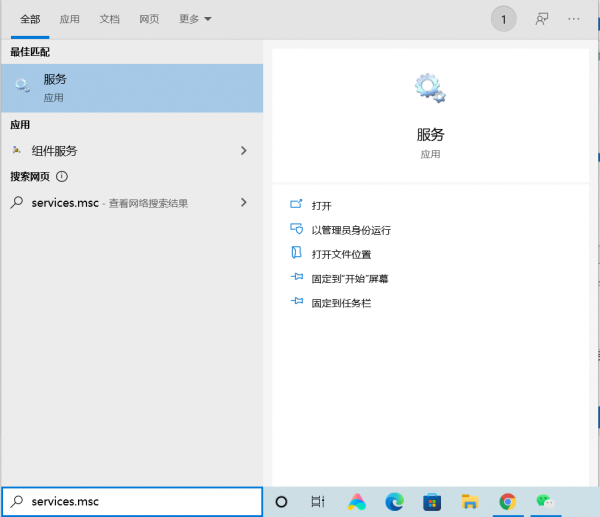Select the 组件服务 app result
Screen dimensions: 600x517
click(x=132, y=151)
